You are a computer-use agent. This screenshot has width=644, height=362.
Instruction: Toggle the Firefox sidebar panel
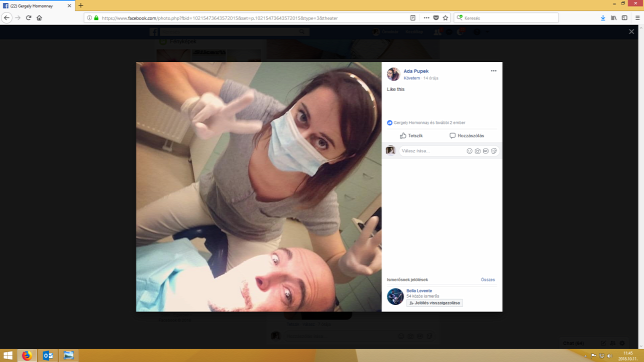point(625,18)
